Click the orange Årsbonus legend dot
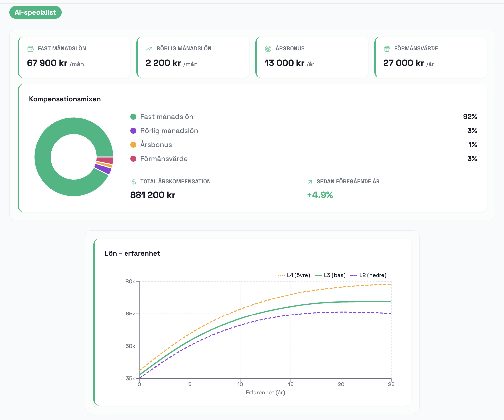 133,145
